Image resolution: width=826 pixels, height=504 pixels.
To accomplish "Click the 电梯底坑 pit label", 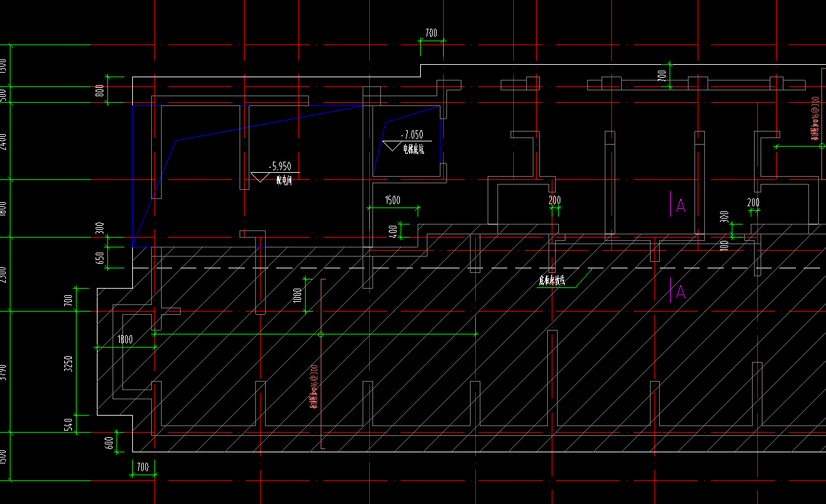I will click(x=414, y=149).
